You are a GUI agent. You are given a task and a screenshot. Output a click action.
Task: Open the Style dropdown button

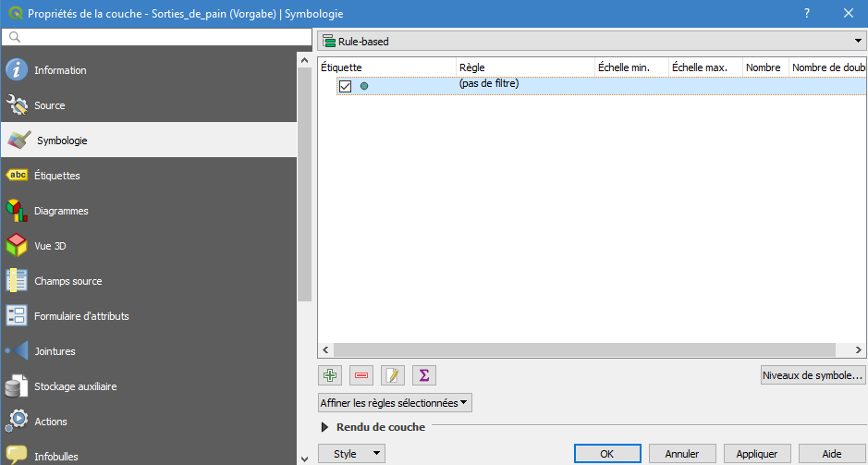pyautogui.click(x=351, y=454)
